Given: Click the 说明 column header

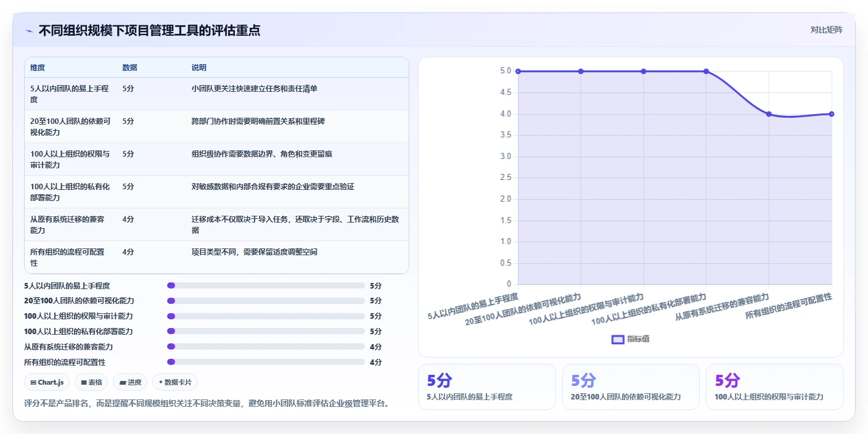Looking at the screenshot, I should 199,68.
